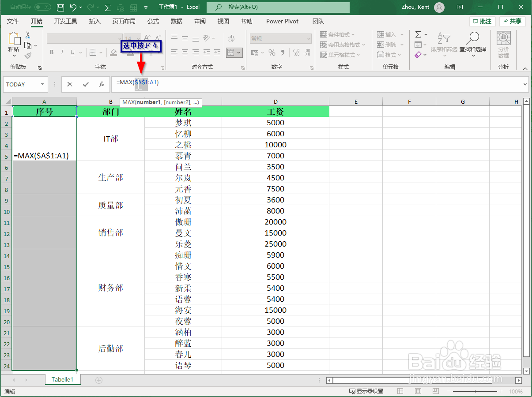532x397 pixels.
Task: Click the AutoSum sigma in quick access toolbar
Action: coord(108,7)
